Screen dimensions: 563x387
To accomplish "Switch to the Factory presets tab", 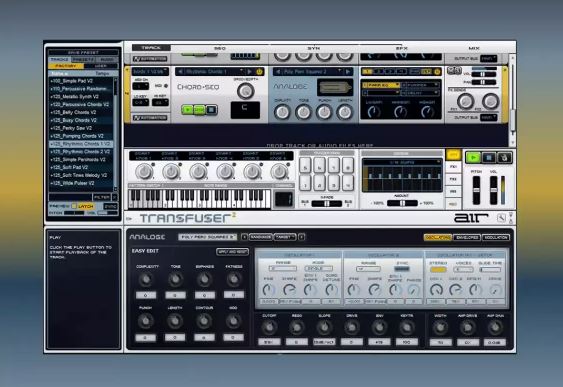I will click(x=66, y=66).
